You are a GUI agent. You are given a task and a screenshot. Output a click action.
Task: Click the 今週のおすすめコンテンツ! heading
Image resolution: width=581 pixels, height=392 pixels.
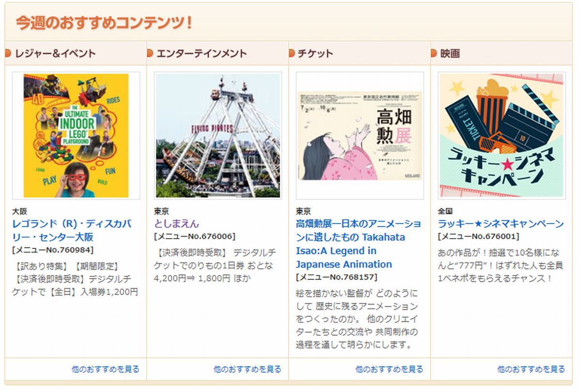(105, 22)
